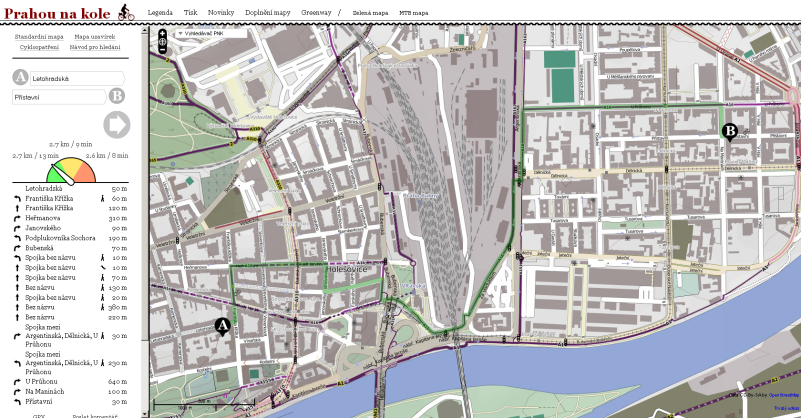The image size is (801, 418).
Task: Open the OpenStreetMap attribution link
Action: point(784,395)
